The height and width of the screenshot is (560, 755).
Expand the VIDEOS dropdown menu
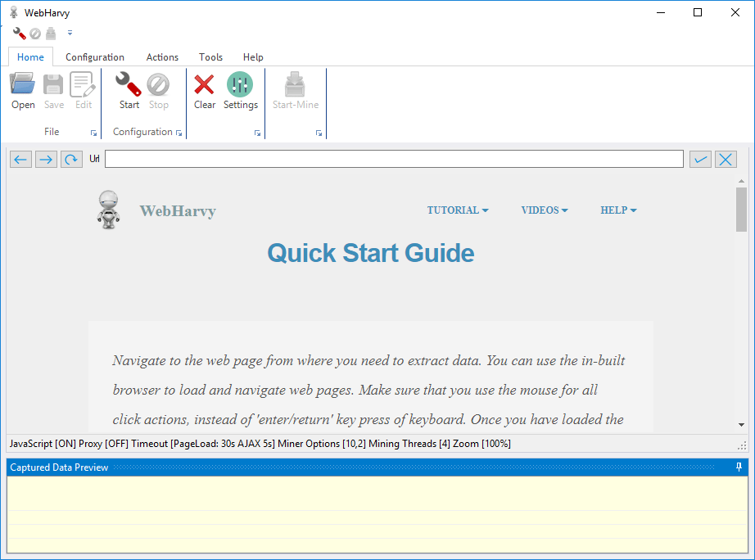tap(544, 210)
